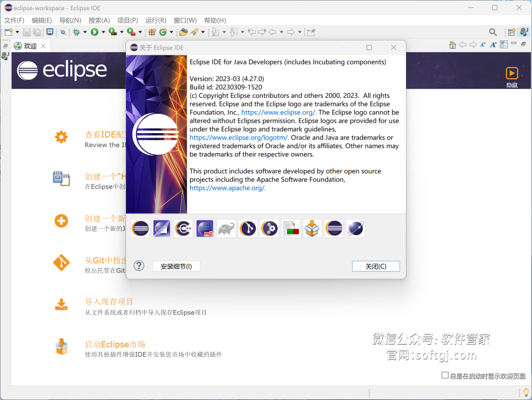Click the Gradle elephant feature icon
The width and height of the screenshot is (532, 400).
(x=226, y=228)
